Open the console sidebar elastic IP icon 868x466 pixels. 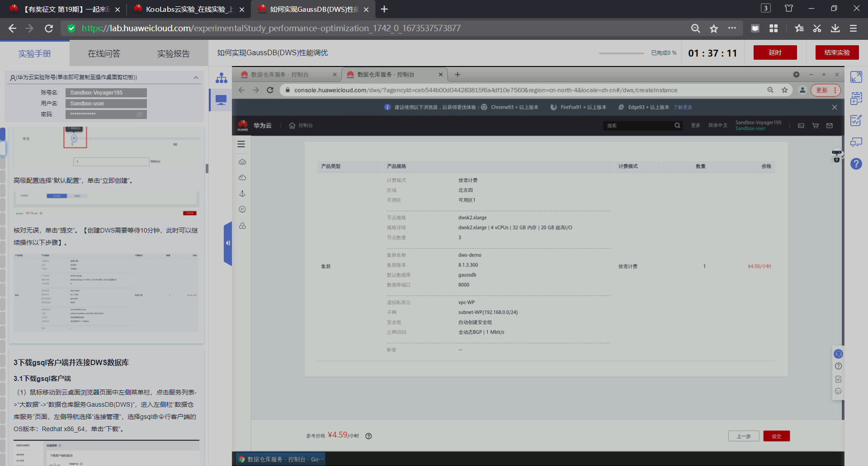coord(242,209)
